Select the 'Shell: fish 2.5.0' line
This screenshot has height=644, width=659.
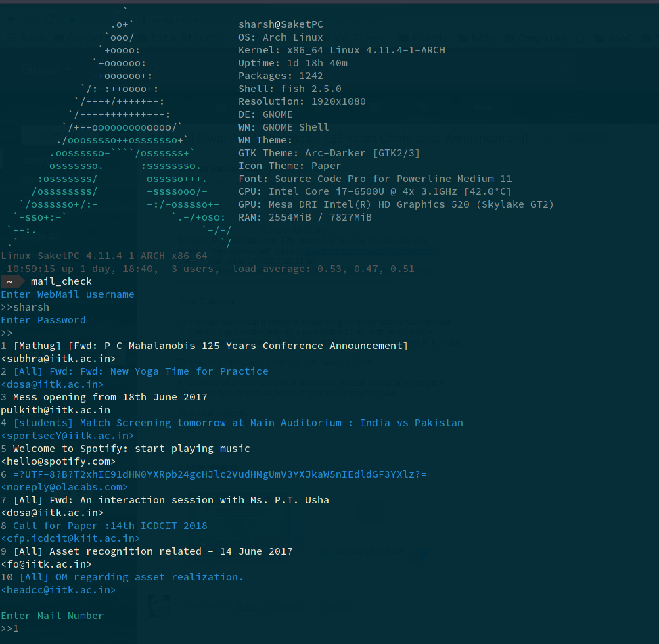[290, 89]
